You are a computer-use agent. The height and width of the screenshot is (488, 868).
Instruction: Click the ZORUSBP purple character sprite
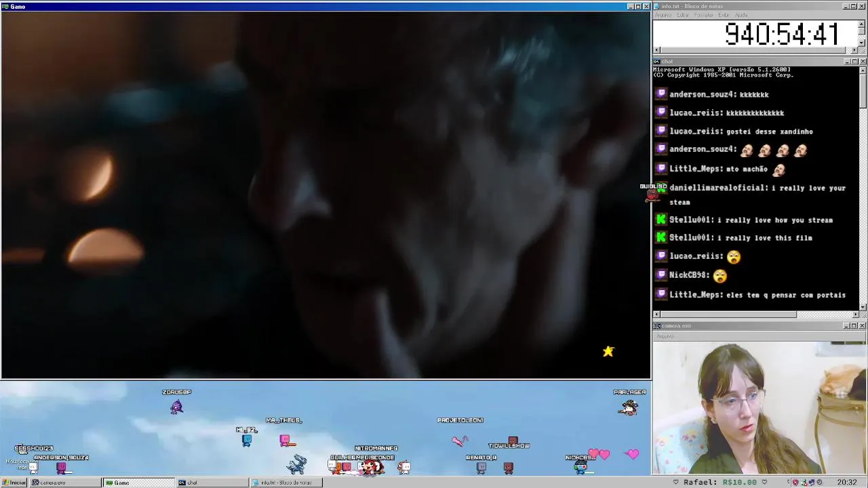(x=176, y=407)
